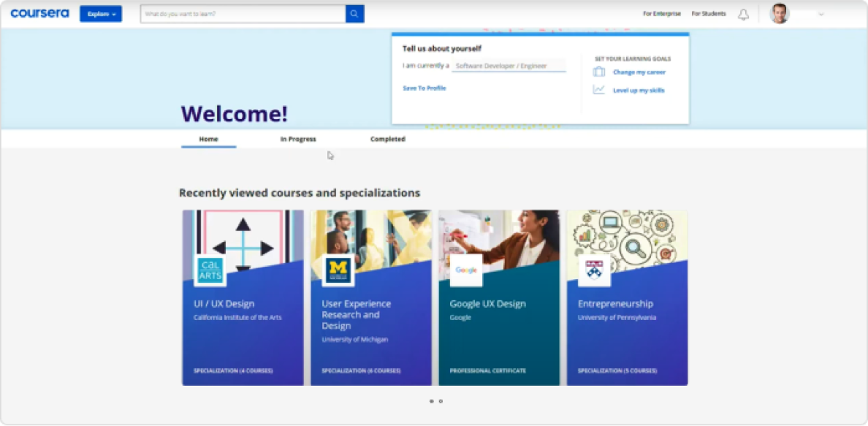Go to the second carousel page dot
Screen dimensions: 868x426
click(441, 401)
